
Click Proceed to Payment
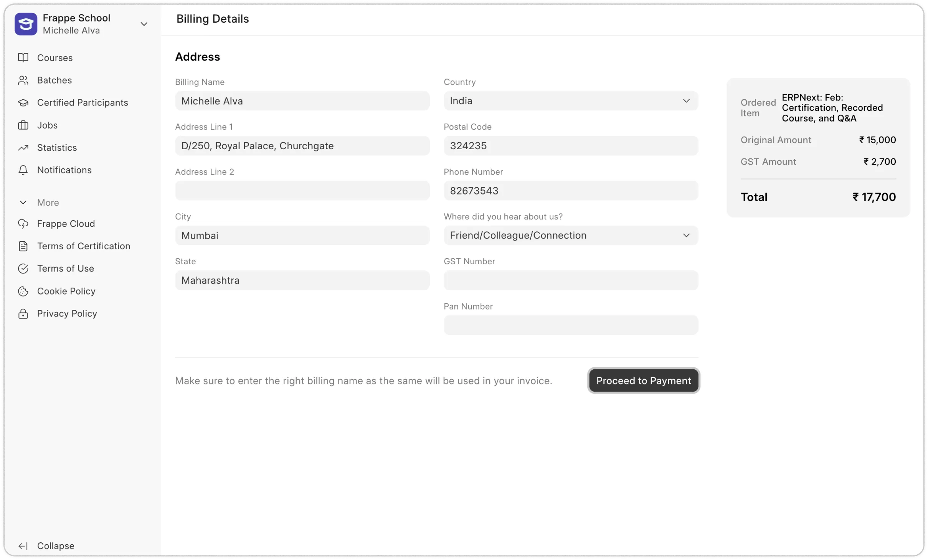[643, 380]
